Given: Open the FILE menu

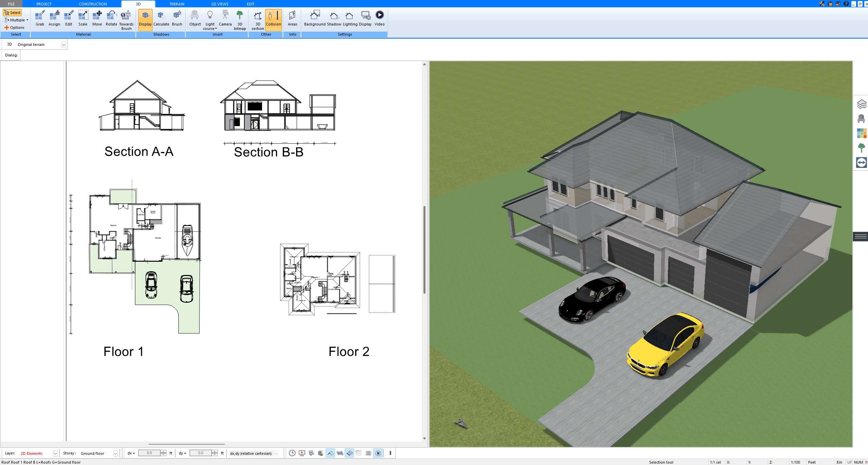Looking at the screenshot, I should coord(11,4).
